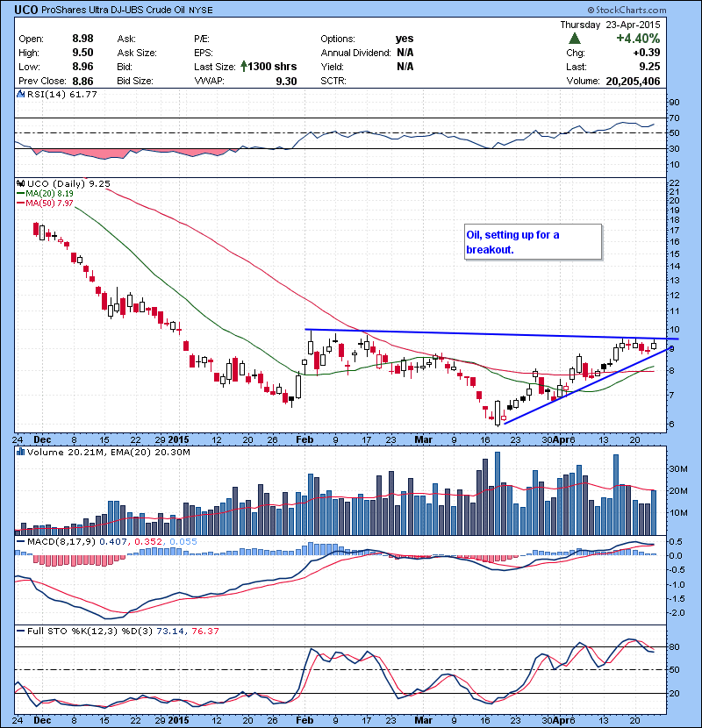Viewport: 702px width, 728px height.
Task: Click the 'Oil, setting up for a breakout.' annotation
Action: tap(533, 242)
